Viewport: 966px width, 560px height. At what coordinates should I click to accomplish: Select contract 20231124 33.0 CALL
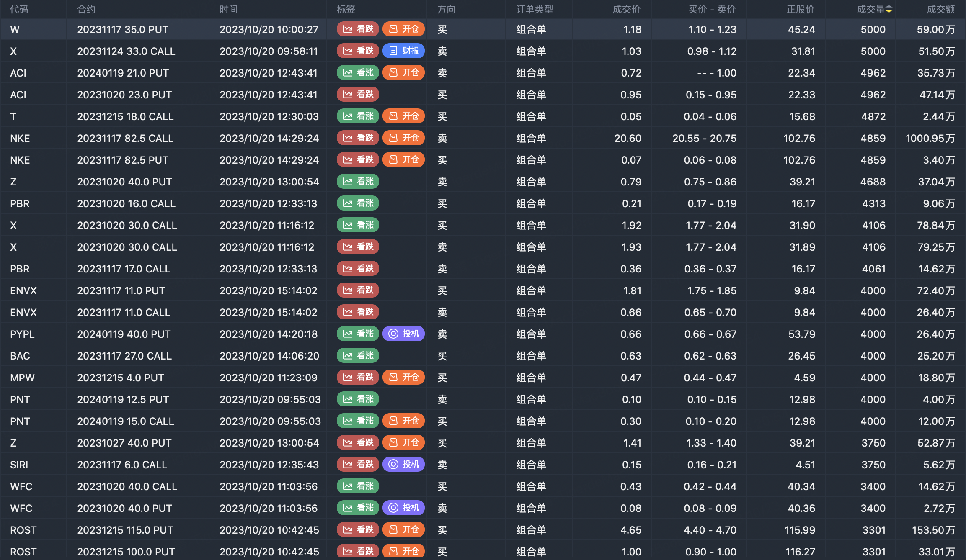tap(126, 51)
